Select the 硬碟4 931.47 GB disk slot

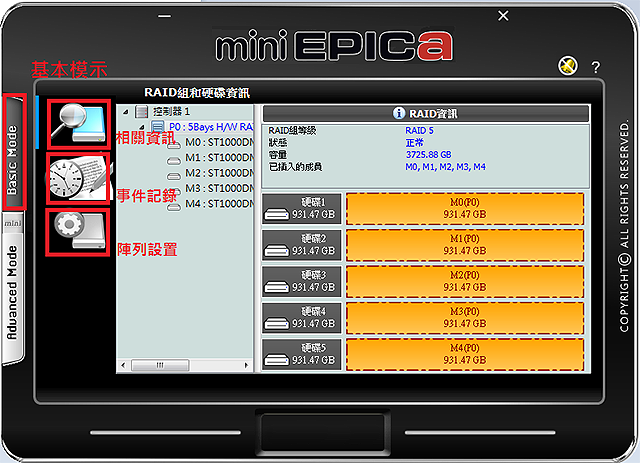pyautogui.click(x=302, y=318)
